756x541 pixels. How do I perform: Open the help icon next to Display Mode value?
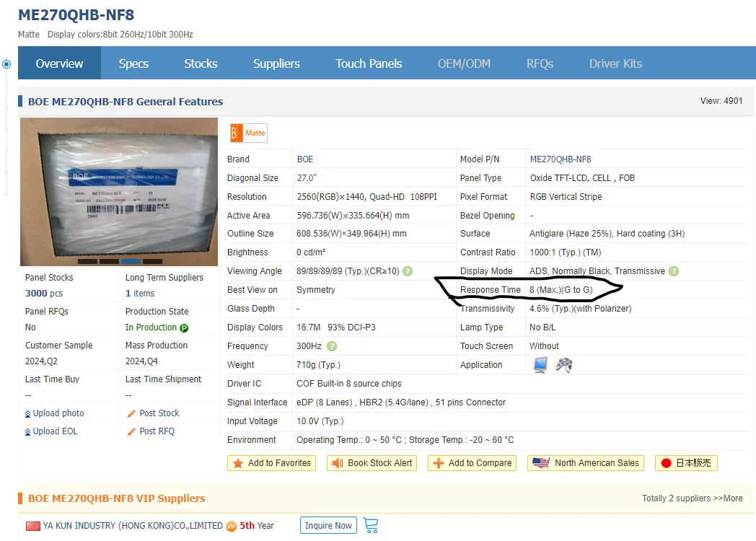tap(673, 270)
